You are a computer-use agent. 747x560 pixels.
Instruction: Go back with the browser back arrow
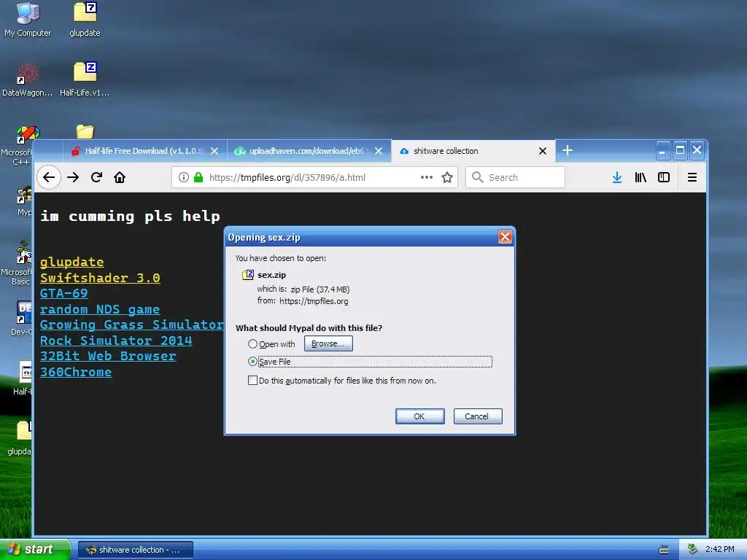point(49,178)
